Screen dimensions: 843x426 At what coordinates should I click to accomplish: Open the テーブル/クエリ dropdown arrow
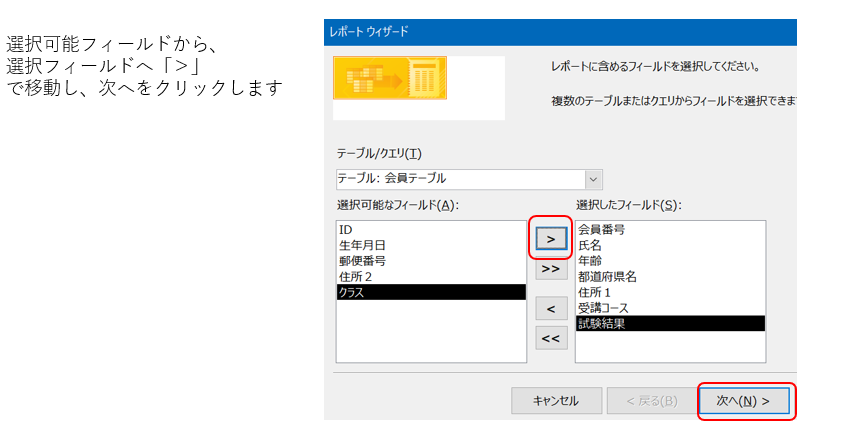[x=593, y=179]
